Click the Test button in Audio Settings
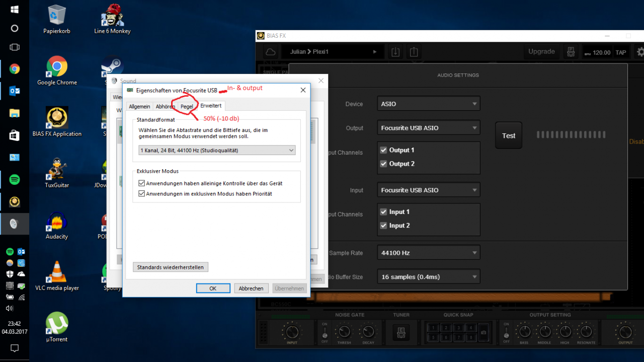Screen dimensions: 644x362 [x=509, y=135]
